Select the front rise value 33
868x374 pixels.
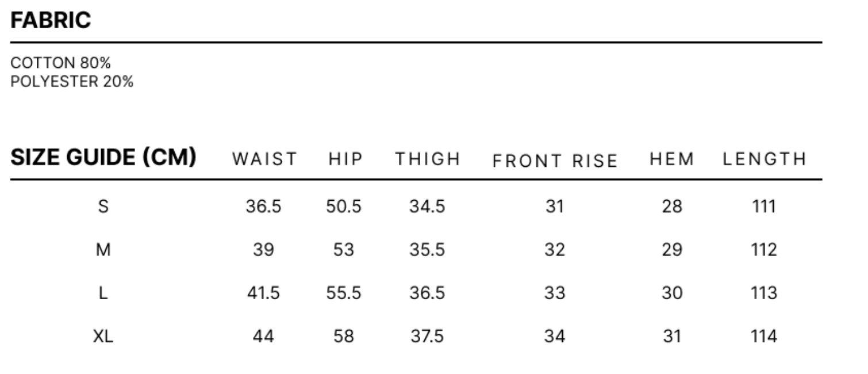tap(555, 293)
